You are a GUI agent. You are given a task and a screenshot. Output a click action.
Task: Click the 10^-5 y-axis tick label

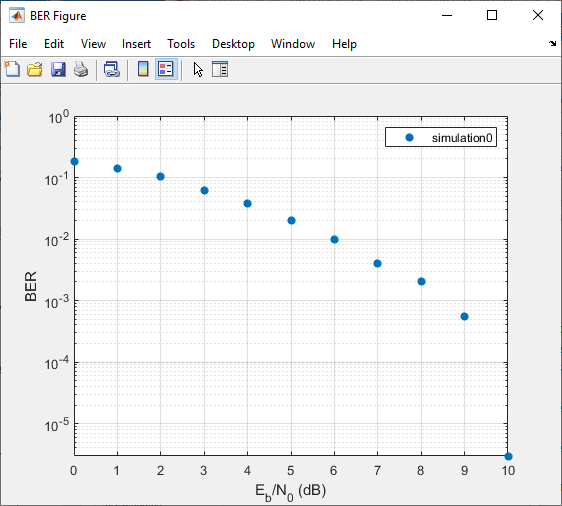(x=57, y=425)
